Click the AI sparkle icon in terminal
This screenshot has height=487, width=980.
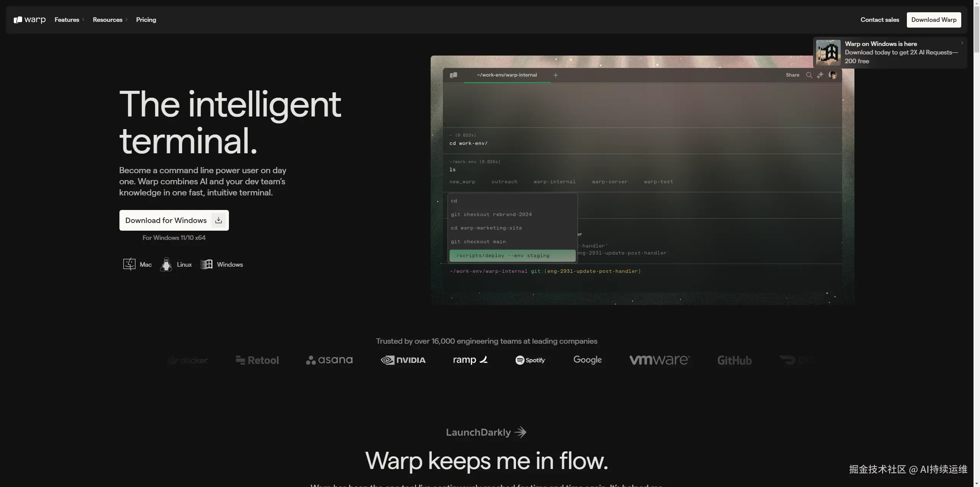(x=820, y=75)
